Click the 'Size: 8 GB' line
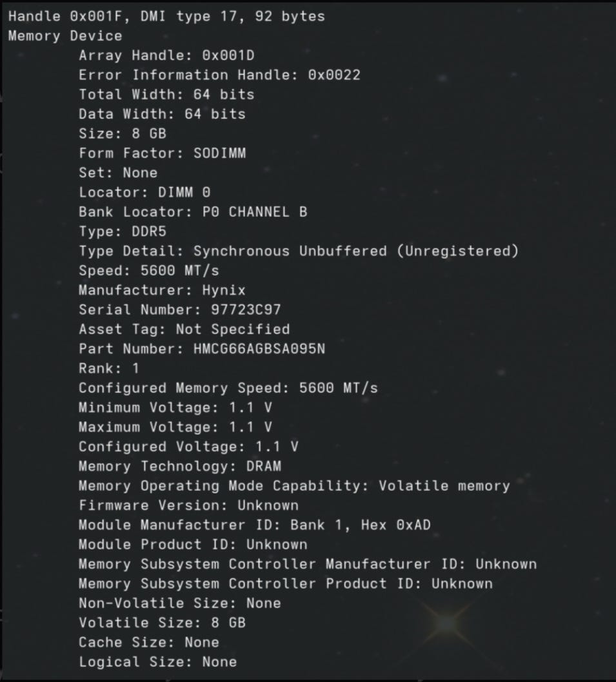616x682 pixels. [x=122, y=133]
